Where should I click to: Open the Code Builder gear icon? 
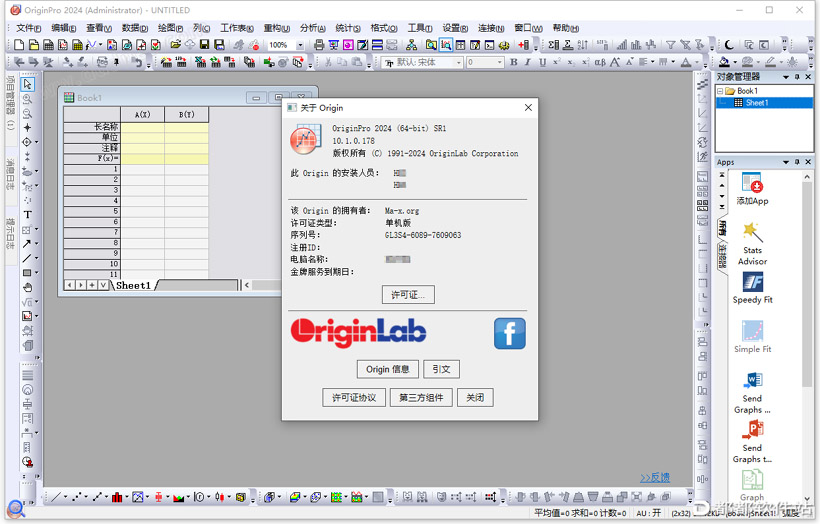pos(504,45)
